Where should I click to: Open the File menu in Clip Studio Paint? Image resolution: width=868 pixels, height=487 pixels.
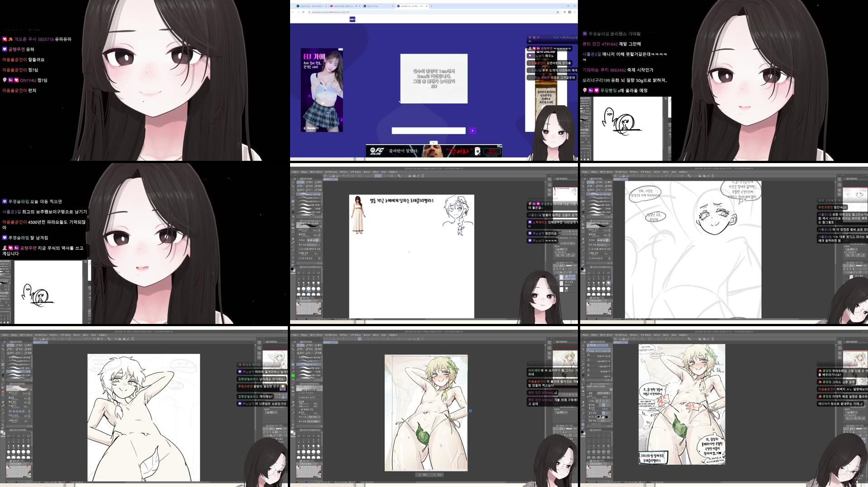[294, 335]
